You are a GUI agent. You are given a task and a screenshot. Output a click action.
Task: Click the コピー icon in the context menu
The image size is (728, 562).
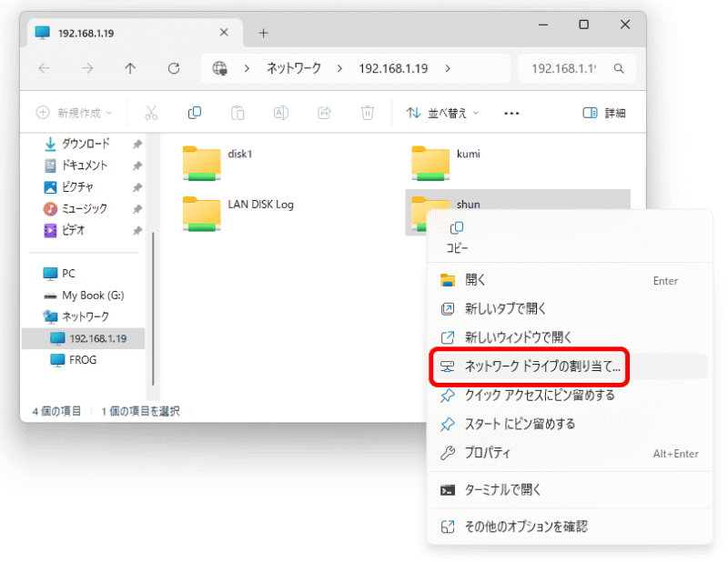coord(456,227)
